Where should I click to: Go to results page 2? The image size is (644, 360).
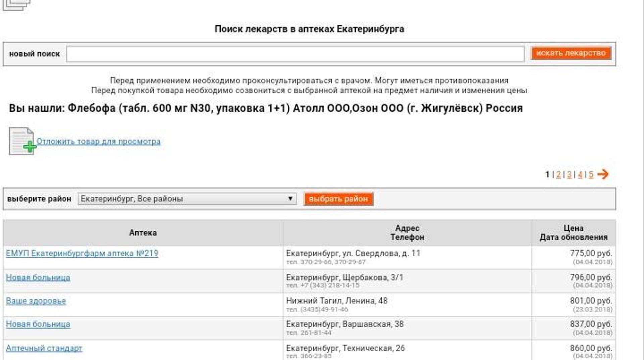click(558, 175)
